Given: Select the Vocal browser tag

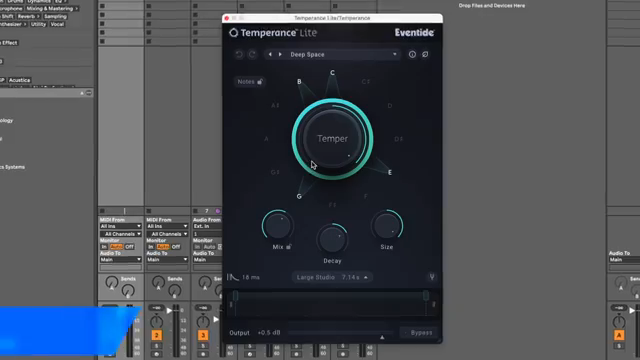Looking at the screenshot, I should pyautogui.click(x=57, y=24).
